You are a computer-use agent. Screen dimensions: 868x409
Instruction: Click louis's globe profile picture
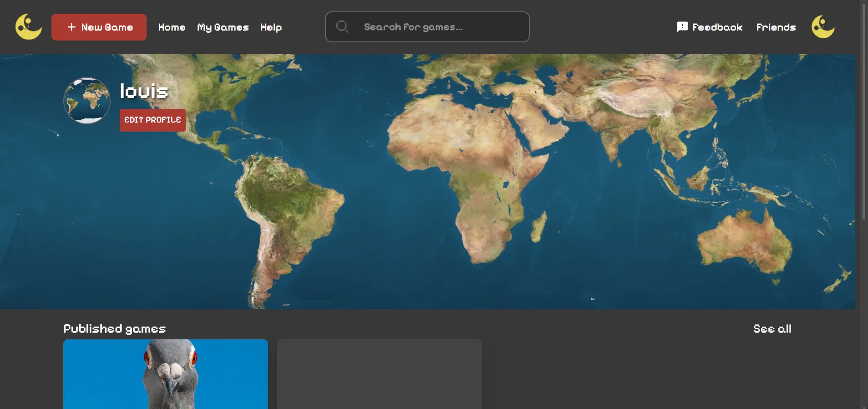pos(86,101)
